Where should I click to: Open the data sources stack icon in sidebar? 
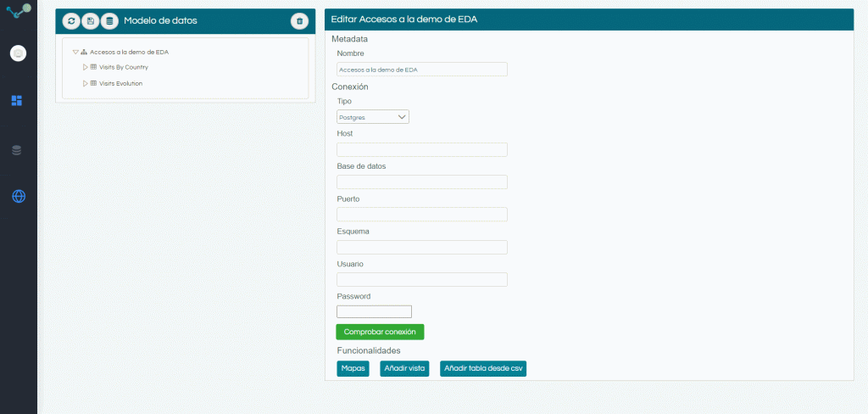(17, 150)
